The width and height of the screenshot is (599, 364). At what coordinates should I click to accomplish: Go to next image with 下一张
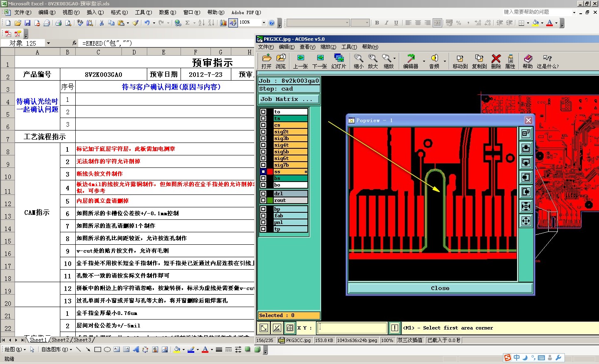click(x=320, y=61)
